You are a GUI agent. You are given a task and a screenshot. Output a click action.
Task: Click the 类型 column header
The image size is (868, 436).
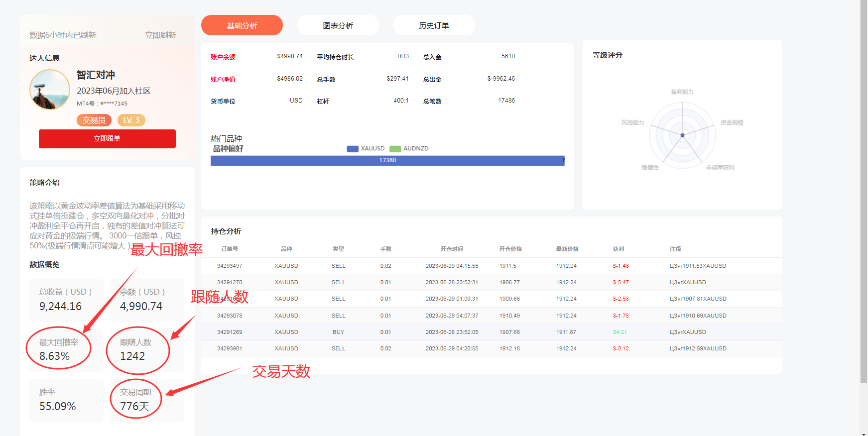339,249
